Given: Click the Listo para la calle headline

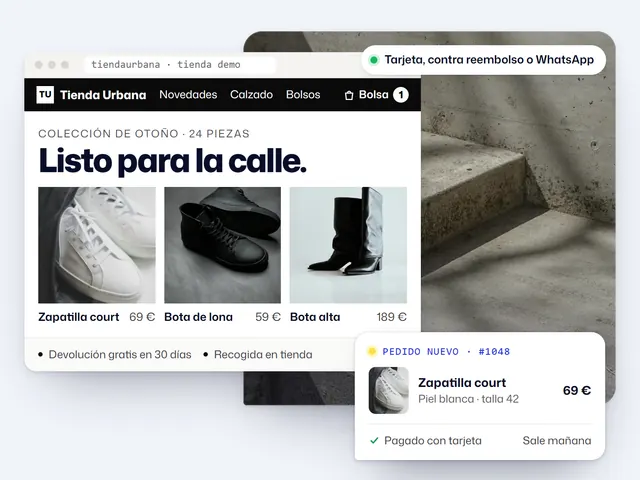Looking at the screenshot, I should coord(172,161).
